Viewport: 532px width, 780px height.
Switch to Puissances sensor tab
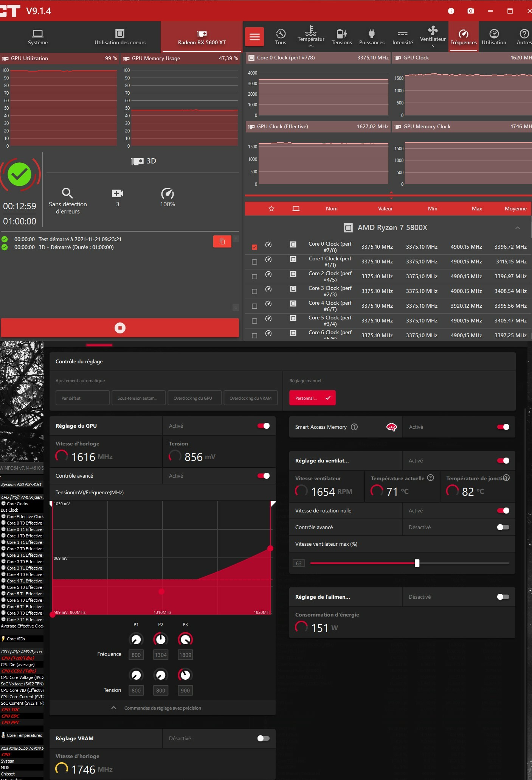coord(372,37)
